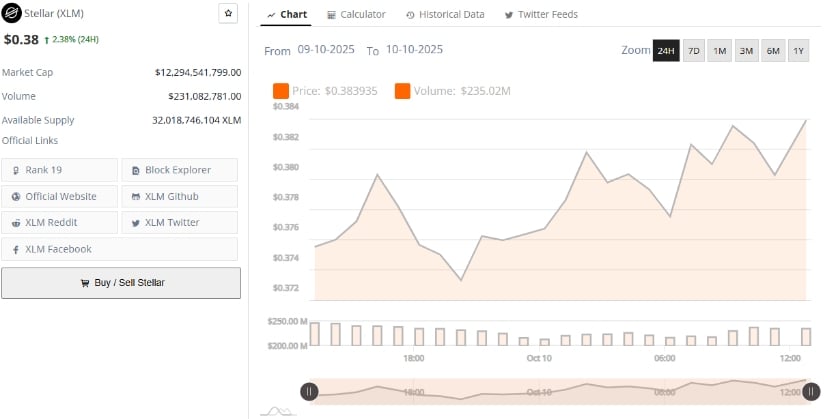Select the 24H zoom range
This screenshot has width=825, height=419.
[x=666, y=51]
